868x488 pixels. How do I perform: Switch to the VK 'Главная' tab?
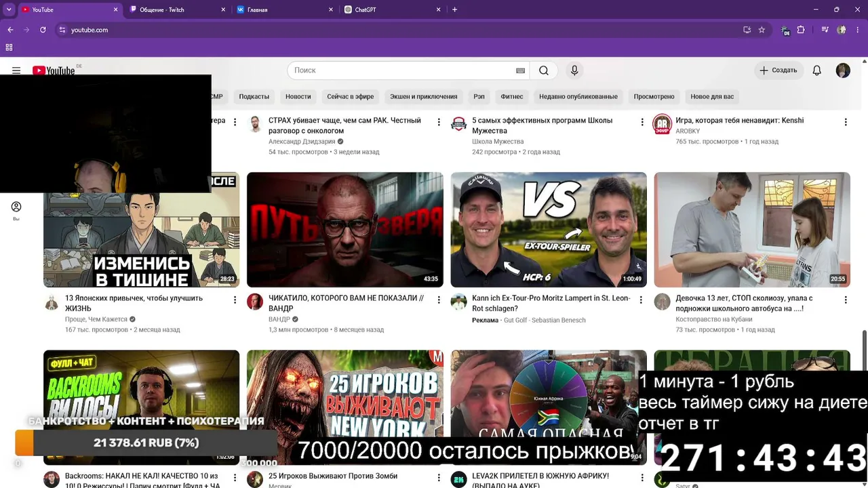pos(285,9)
